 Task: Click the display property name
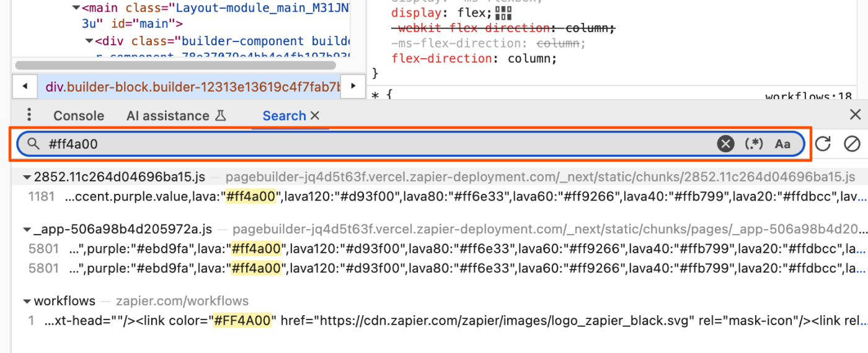[416, 13]
